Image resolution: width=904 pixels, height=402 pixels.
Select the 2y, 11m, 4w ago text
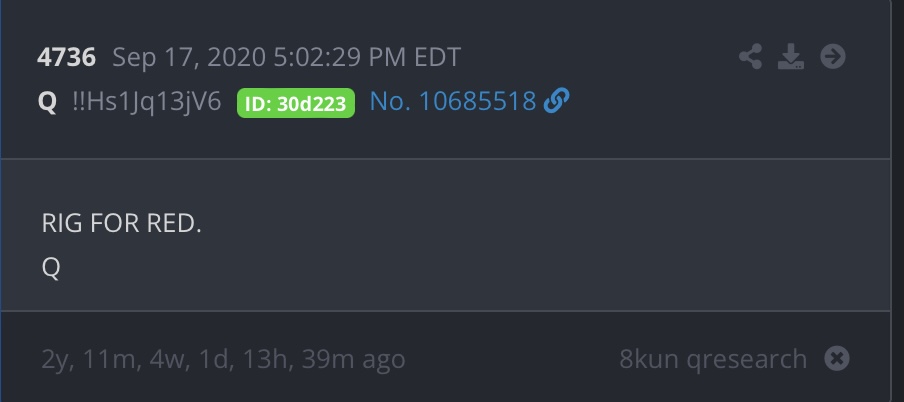223,359
